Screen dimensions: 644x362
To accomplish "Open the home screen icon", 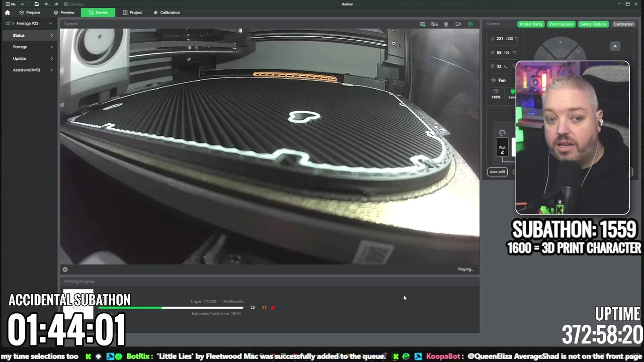I will (7, 13).
